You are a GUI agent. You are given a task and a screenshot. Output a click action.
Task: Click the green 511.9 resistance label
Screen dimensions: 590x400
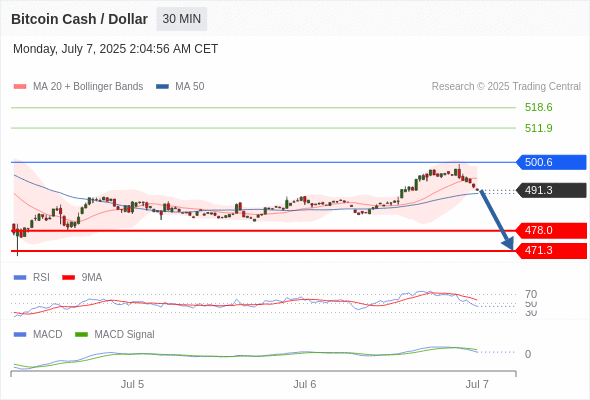[538, 128]
